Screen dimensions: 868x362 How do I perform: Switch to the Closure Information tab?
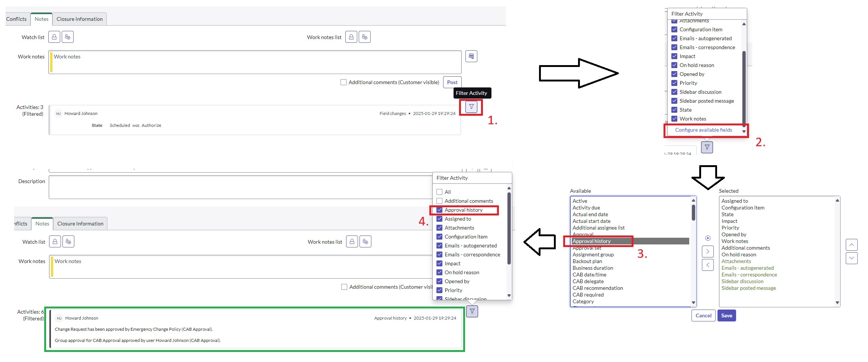coord(80,19)
